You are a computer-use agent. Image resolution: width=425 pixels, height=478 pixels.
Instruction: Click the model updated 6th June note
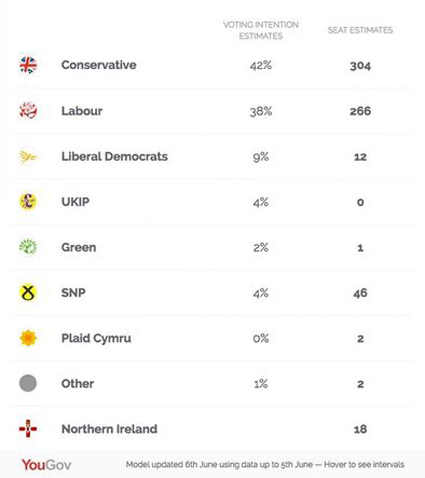(265, 464)
